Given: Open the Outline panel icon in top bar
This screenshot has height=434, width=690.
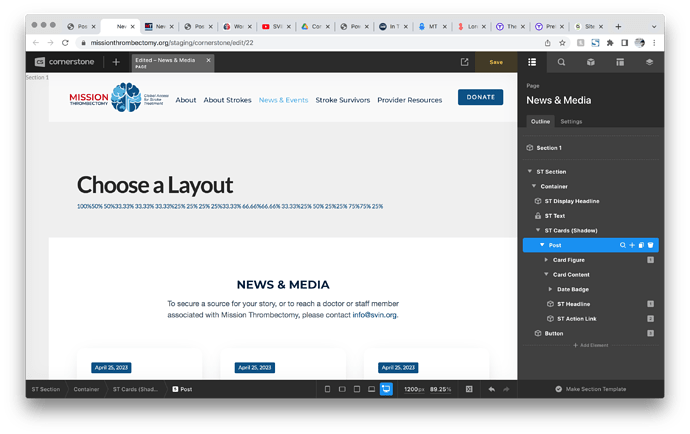Looking at the screenshot, I should [x=532, y=62].
